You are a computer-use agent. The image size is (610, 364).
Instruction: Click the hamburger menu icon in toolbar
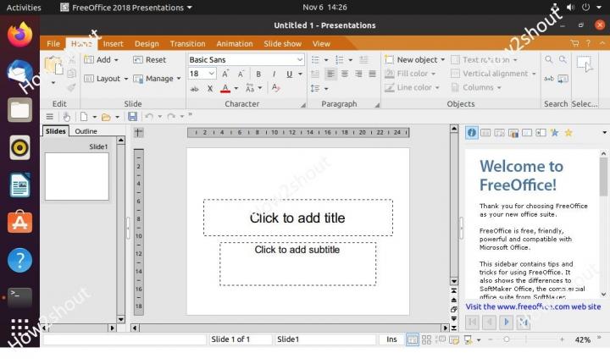pos(50,116)
